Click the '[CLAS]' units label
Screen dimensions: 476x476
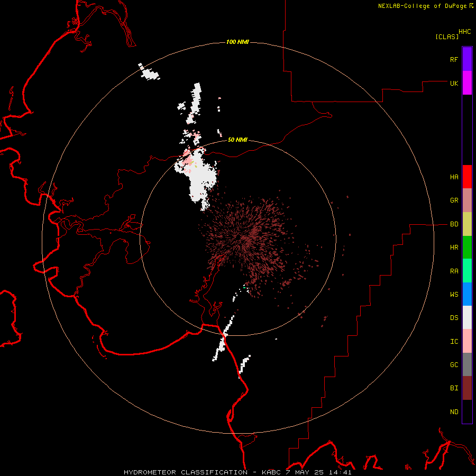point(447,36)
